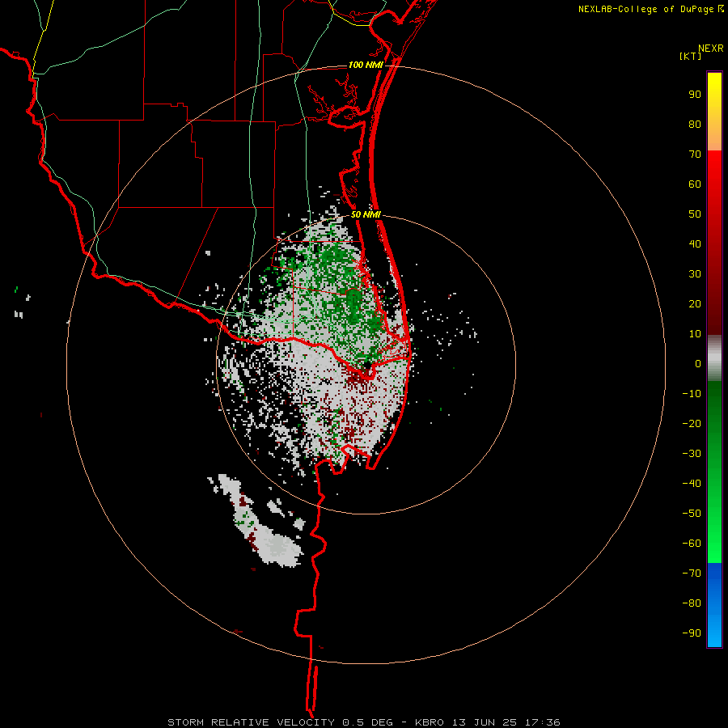Click the -40 knot scale label
Viewport: 728px width, 728px height.
pyautogui.click(x=692, y=484)
